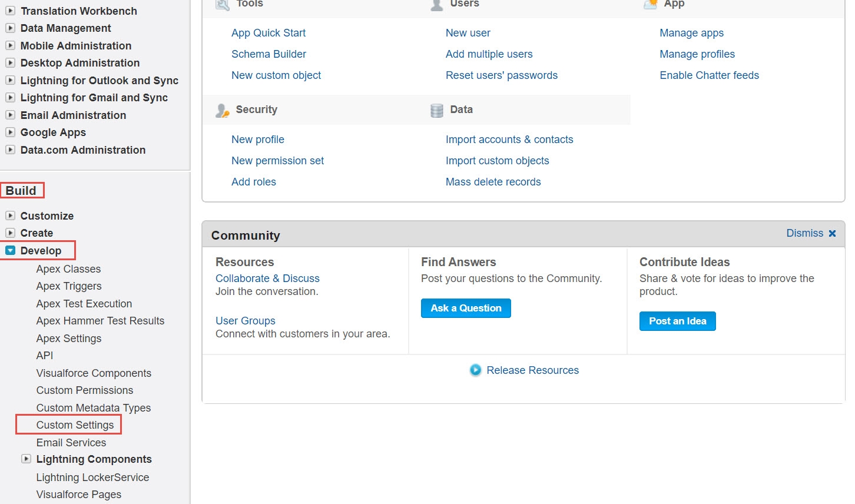This screenshot has width=855, height=504.
Task: Click the Ask a Question button
Action: (466, 308)
